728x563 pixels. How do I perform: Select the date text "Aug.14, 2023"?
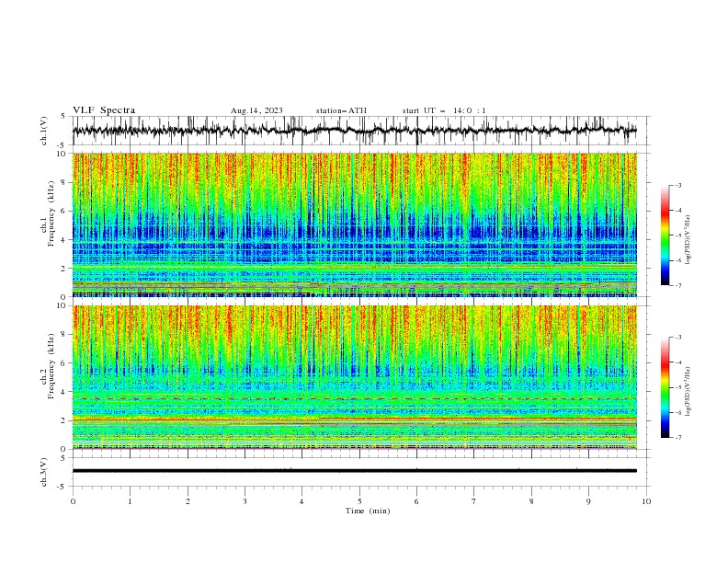256,110
